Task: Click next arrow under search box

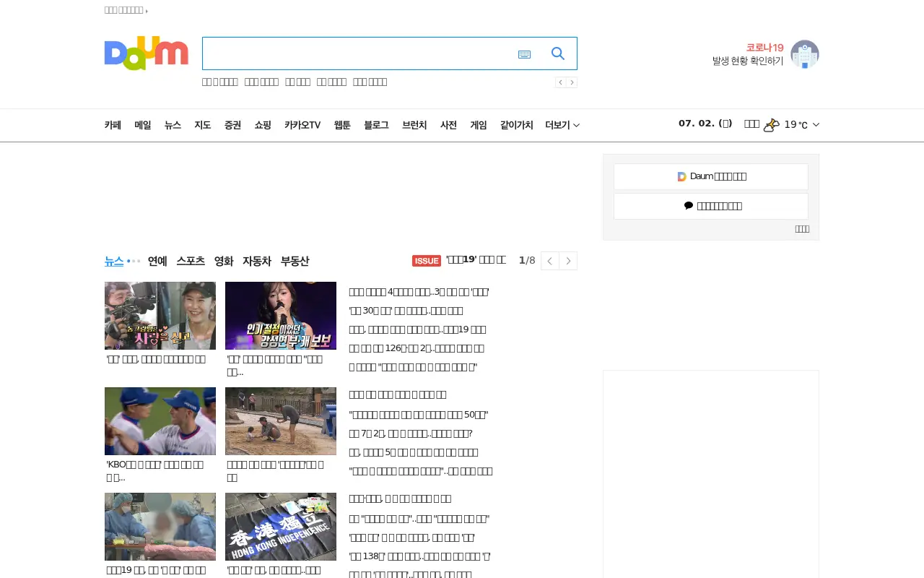Action: [x=572, y=82]
